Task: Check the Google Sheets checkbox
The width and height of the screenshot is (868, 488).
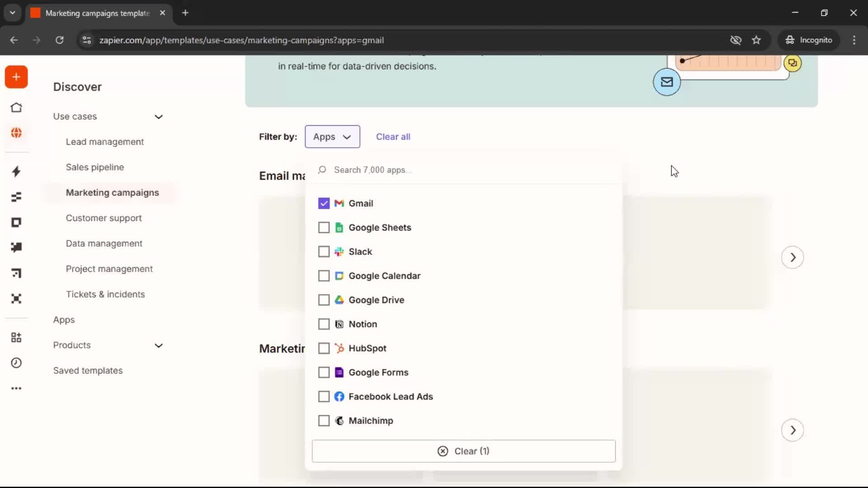Action: click(x=324, y=227)
